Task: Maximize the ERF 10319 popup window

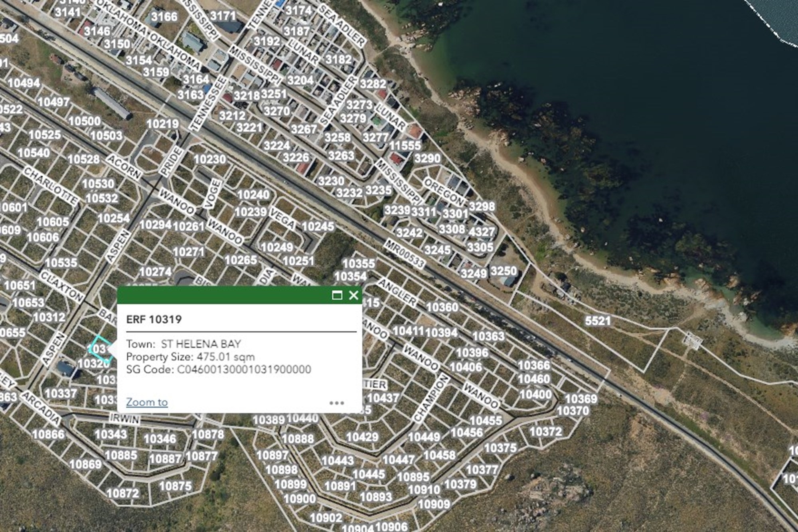Action: tap(337, 295)
